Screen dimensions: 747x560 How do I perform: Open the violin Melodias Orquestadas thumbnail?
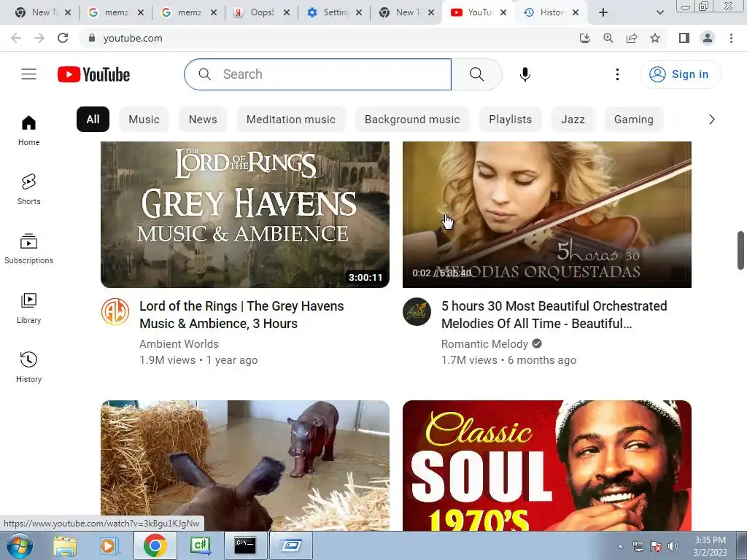(547, 214)
